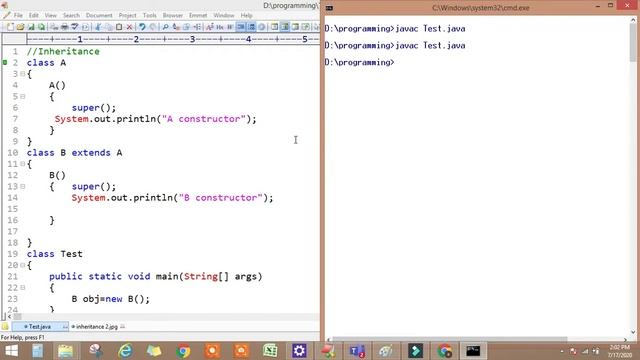
Task: Click the Hex viewer toolbar icon
Action: click(x=220, y=27)
